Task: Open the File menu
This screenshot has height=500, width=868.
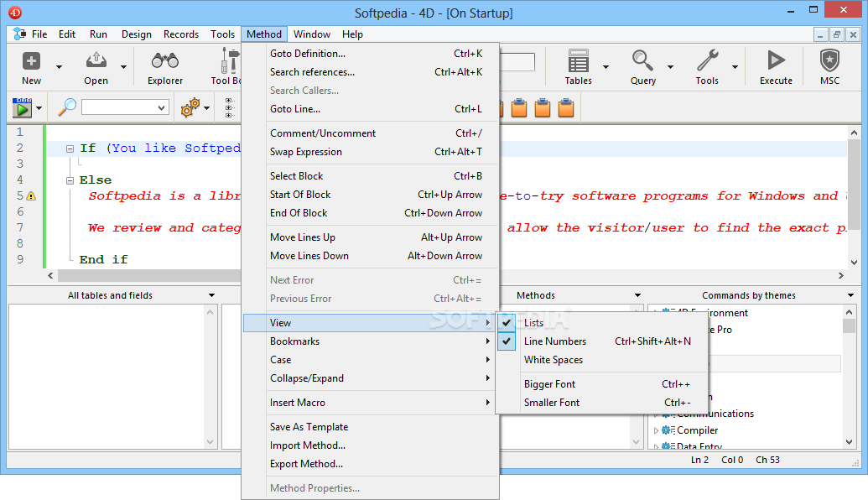Action: [39, 34]
